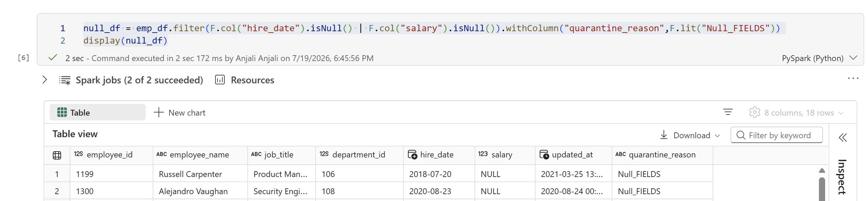
Task: Sort by employee_id column header
Action: coord(112,155)
